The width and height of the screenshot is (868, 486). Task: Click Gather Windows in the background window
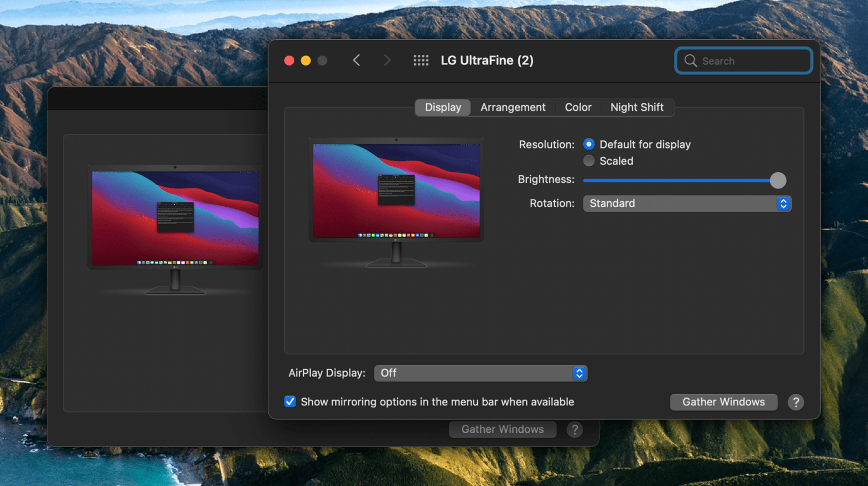(502, 429)
